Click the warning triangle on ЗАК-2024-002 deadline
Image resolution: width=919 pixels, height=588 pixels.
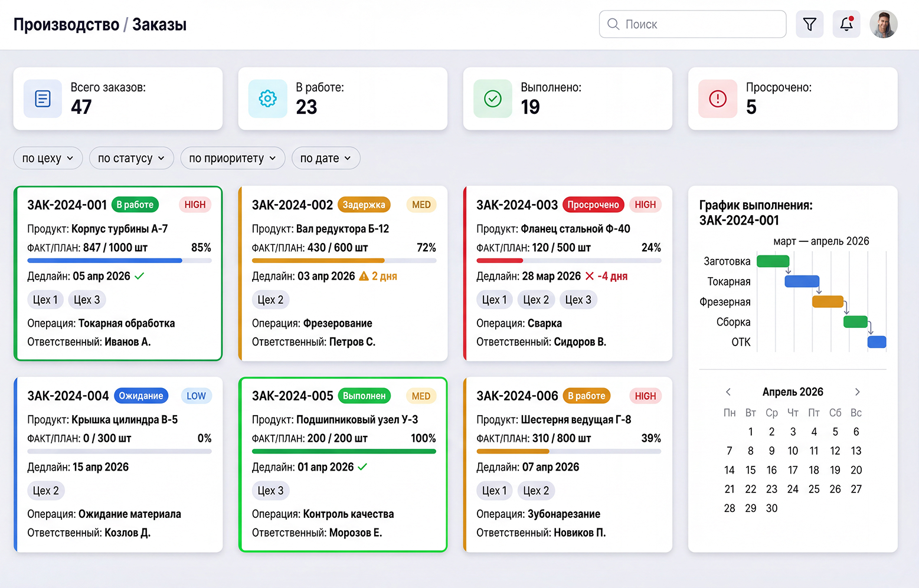pyautogui.click(x=364, y=276)
